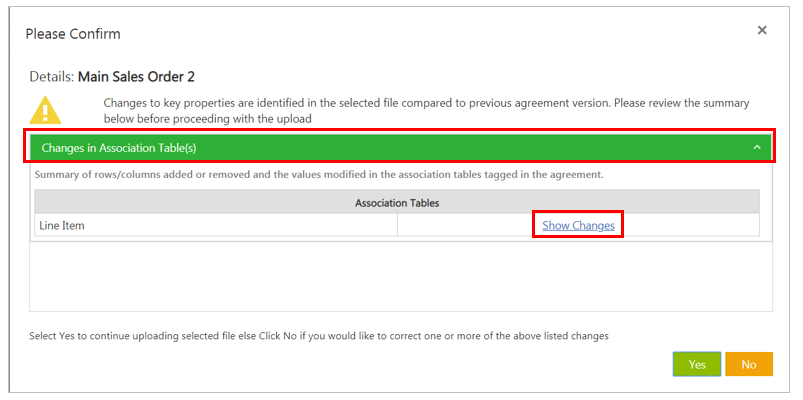The image size is (803, 400).
Task: Collapse the section using the white chevron
Action: tap(757, 148)
